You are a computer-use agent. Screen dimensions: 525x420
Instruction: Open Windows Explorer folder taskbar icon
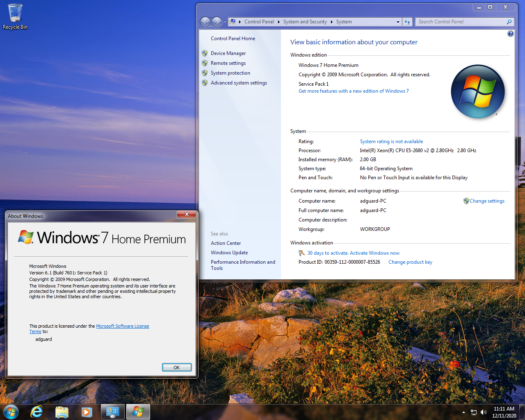click(x=62, y=412)
